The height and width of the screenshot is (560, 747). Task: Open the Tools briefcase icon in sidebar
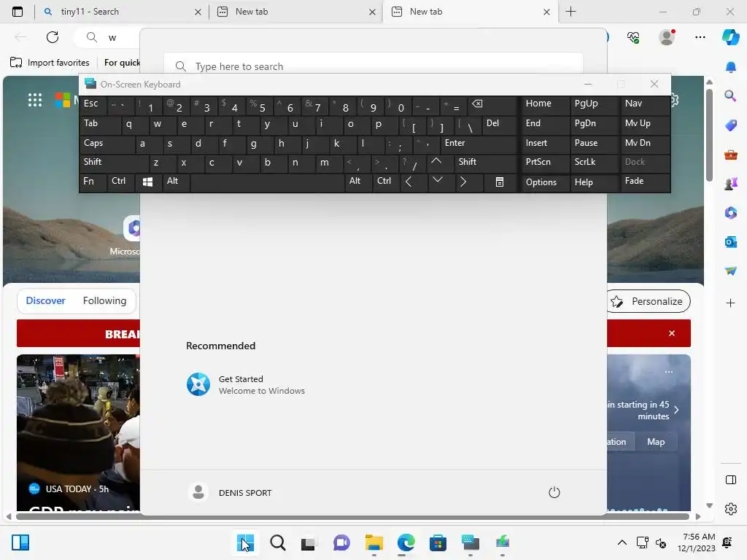[x=730, y=155]
